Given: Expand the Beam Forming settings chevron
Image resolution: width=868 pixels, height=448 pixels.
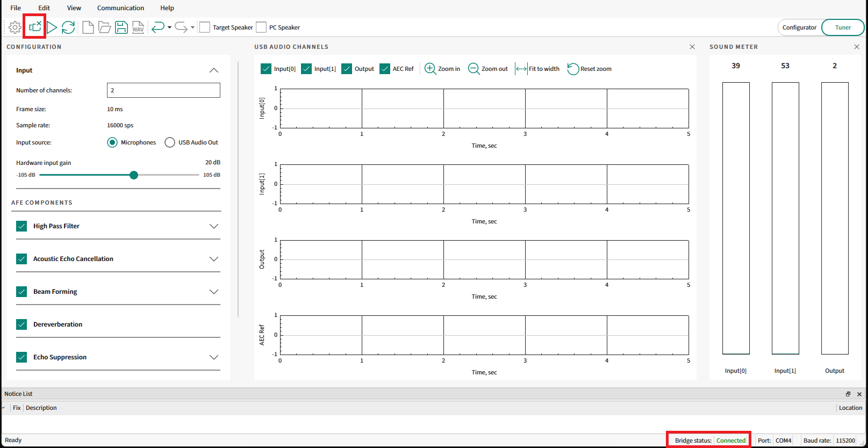Looking at the screenshot, I should (x=214, y=292).
